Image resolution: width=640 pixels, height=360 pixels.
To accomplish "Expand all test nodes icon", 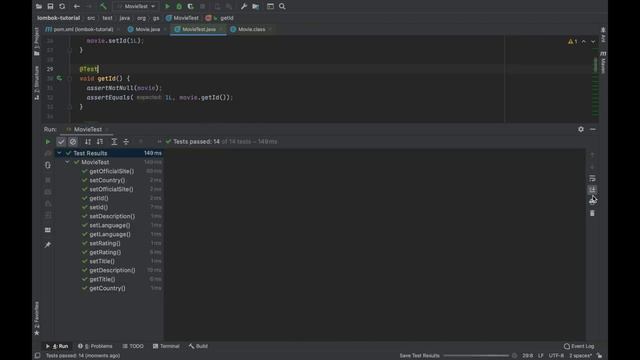I will (114, 142).
